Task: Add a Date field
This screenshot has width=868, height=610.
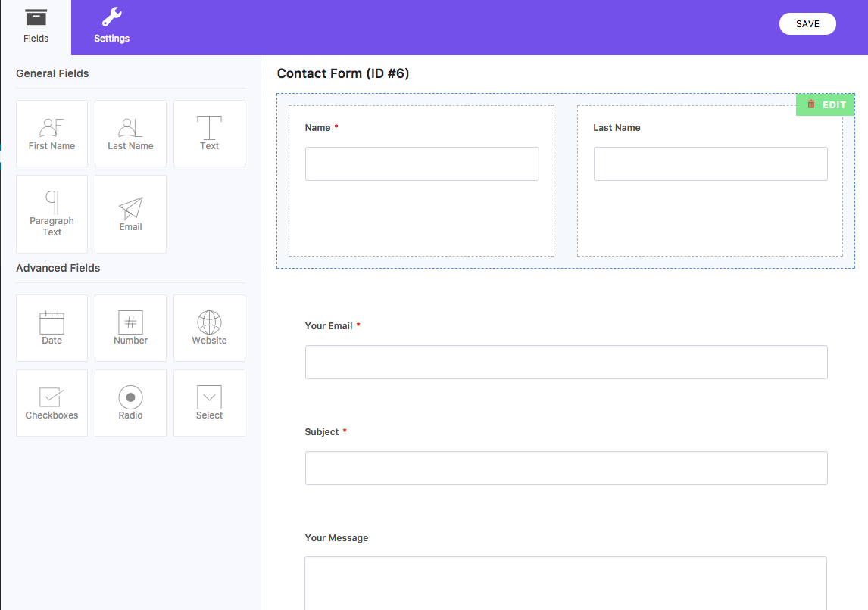Action: coord(52,328)
